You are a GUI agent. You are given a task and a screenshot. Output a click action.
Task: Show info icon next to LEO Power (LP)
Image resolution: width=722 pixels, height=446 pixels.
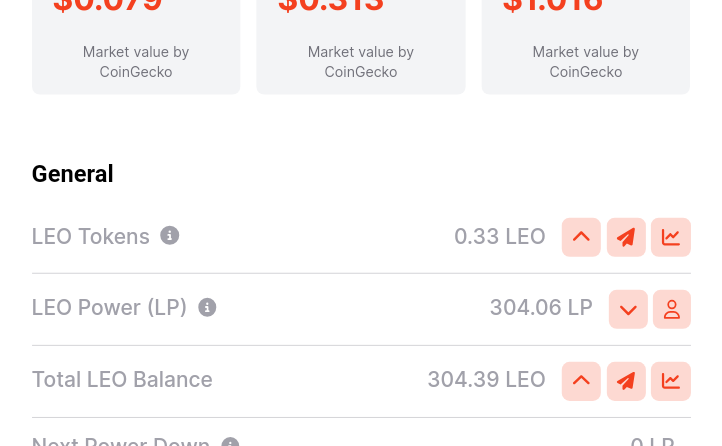pos(207,307)
